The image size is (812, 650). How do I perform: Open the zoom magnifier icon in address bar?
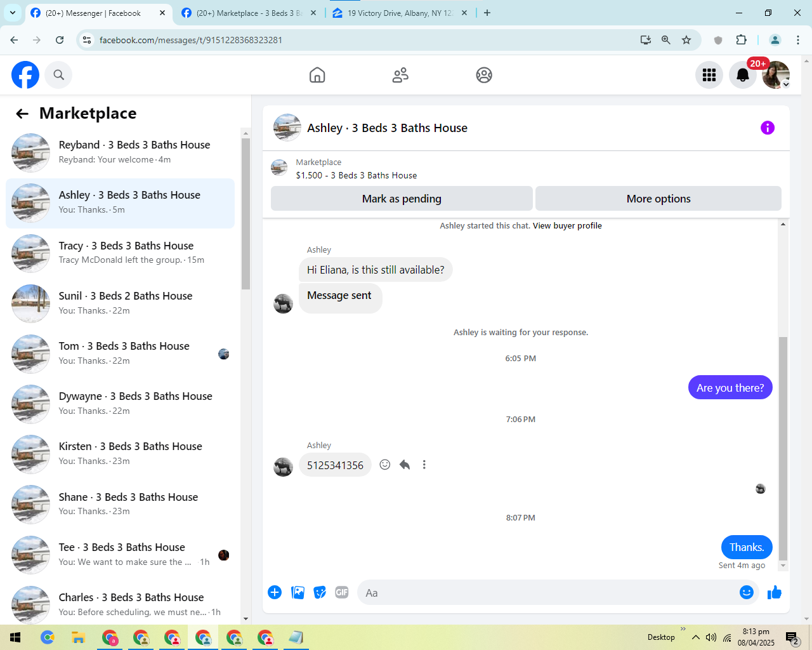(x=666, y=40)
